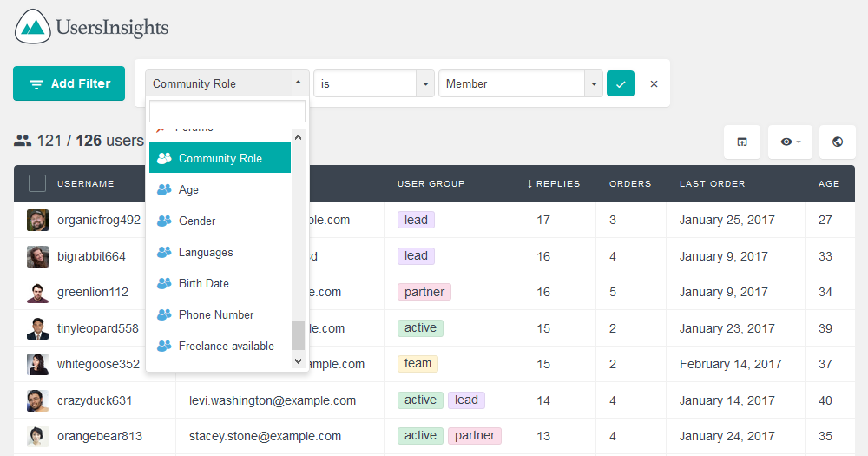The width and height of the screenshot is (868, 456).
Task: Select Languages option in dropdown list
Action: pyautogui.click(x=220, y=252)
